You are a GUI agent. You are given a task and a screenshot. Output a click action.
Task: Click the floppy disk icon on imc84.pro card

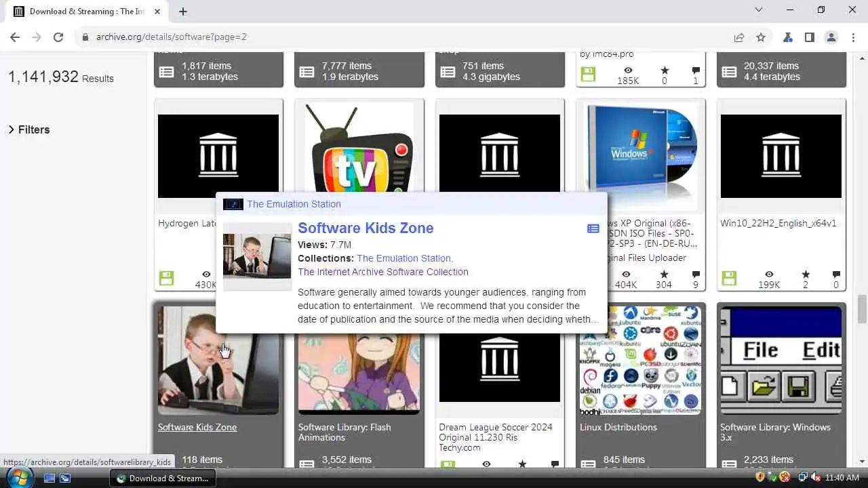click(588, 75)
